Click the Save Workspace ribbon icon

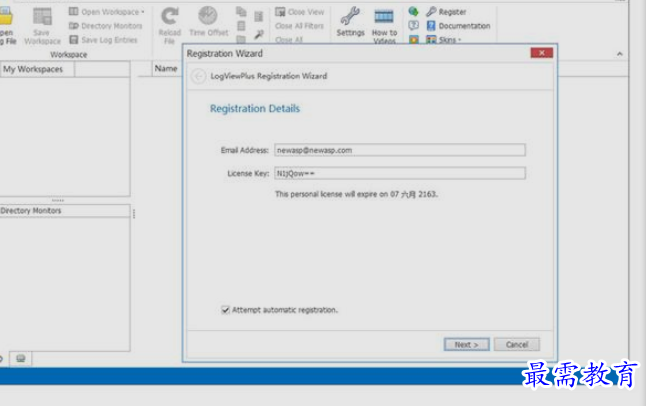42,16
